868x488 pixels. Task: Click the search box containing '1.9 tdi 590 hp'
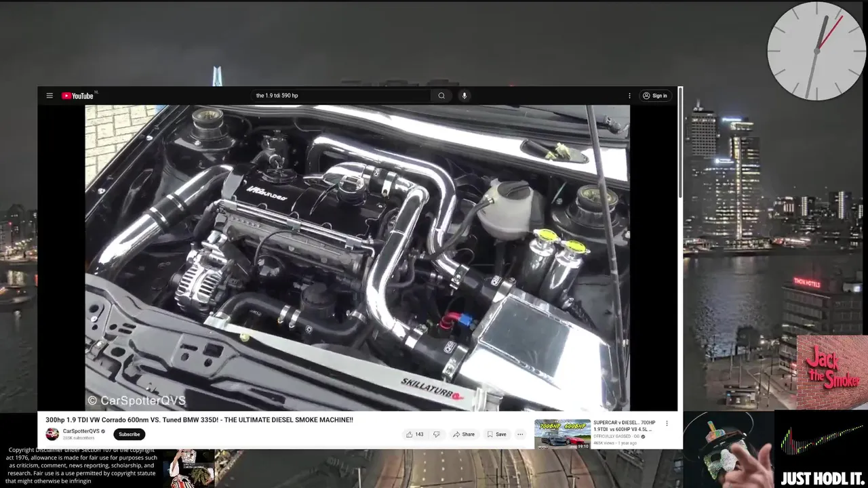341,96
